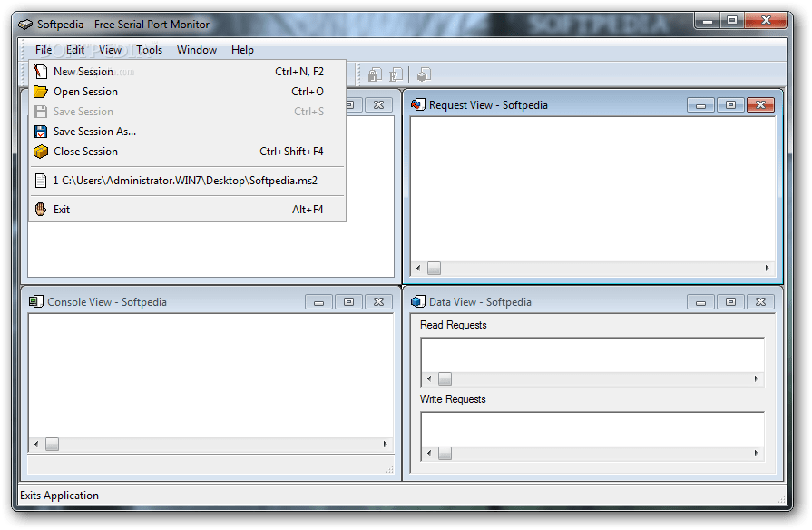Maximize the Request View window
The height and width of the screenshot is (530, 812).
(730, 105)
